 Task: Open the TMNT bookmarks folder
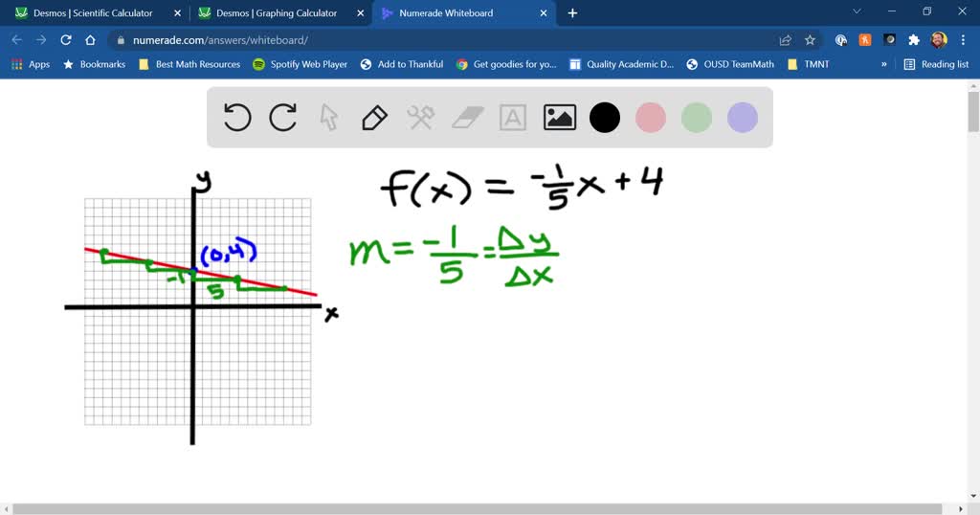[x=809, y=64]
